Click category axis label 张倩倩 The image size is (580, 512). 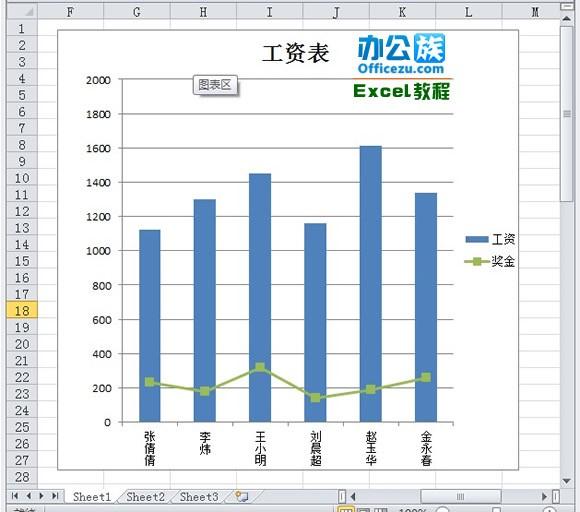click(149, 448)
